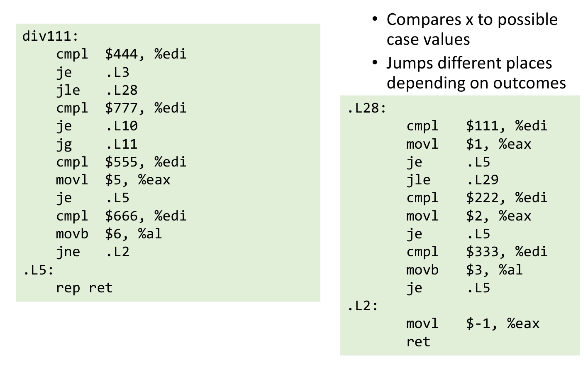Click the jne .L2 instruction
This screenshot has height=370, width=588.
(93, 252)
